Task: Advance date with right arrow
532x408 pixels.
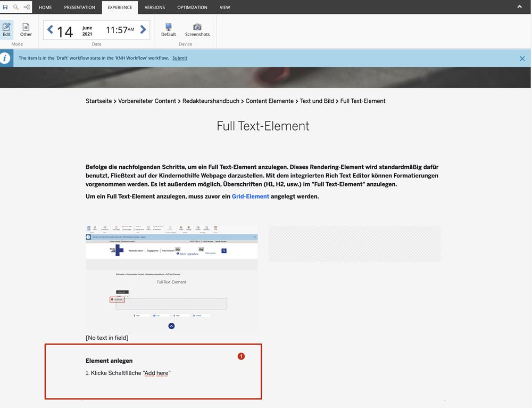Action: (143, 30)
